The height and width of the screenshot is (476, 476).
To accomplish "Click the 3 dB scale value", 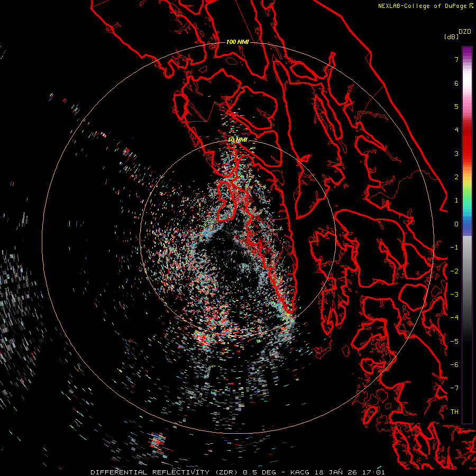I will (x=456, y=153).
